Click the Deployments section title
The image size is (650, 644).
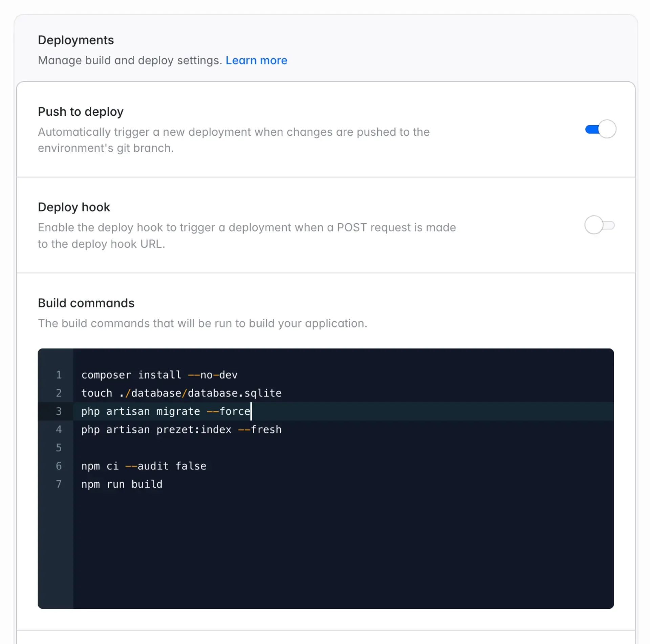(x=76, y=40)
